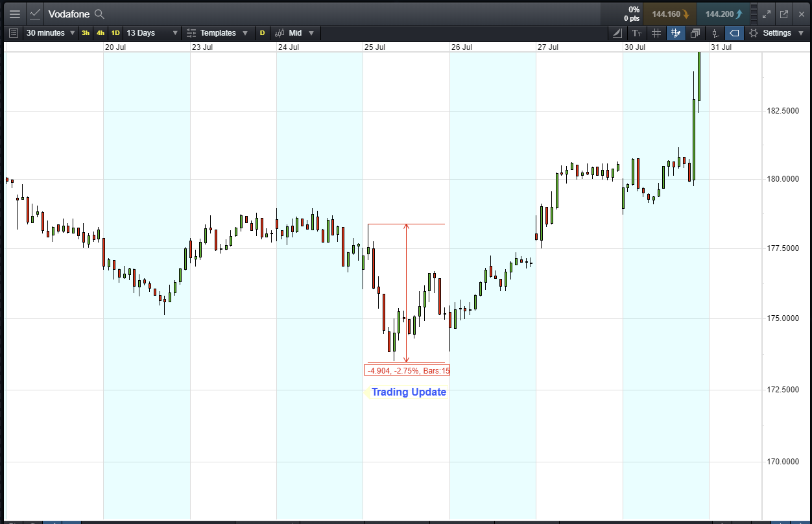Screen dimensions: 812x524
Task: Close the Vodafone chart panel
Action: [801, 14]
